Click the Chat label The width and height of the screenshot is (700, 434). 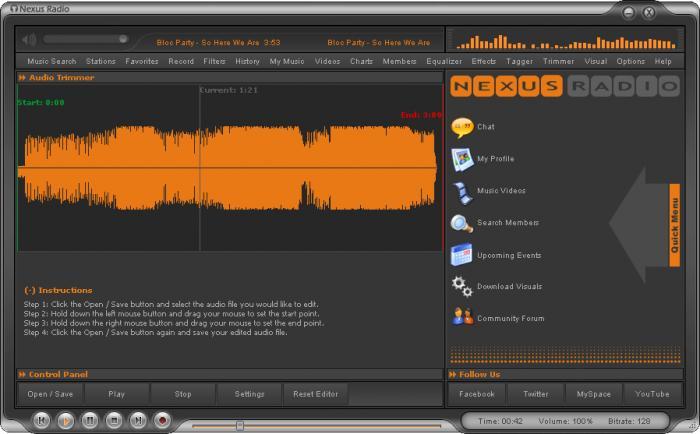pyautogui.click(x=486, y=127)
